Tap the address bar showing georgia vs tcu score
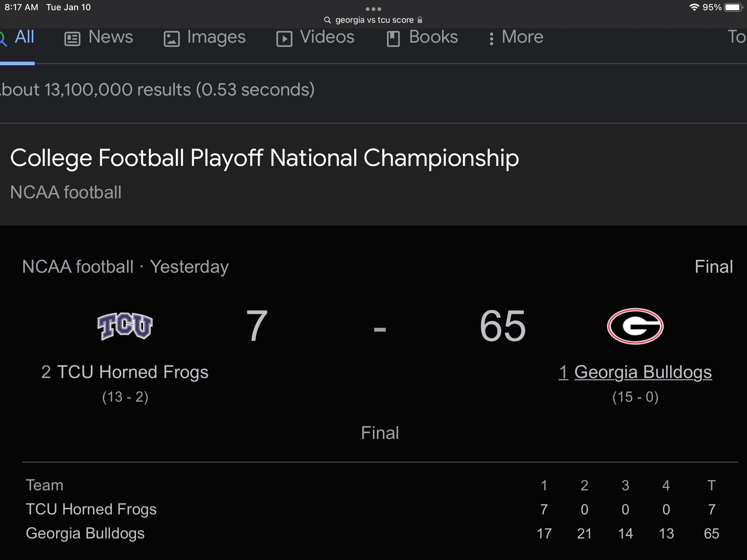The image size is (747, 560). (374, 20)
